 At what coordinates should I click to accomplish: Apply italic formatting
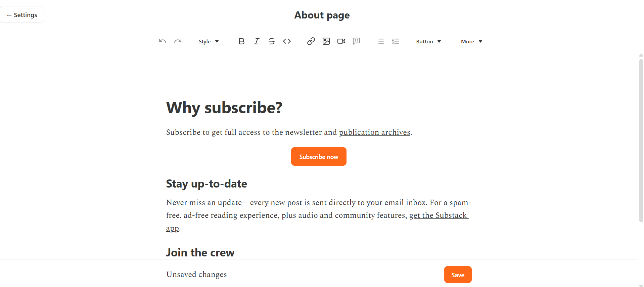tap(257, 41)
